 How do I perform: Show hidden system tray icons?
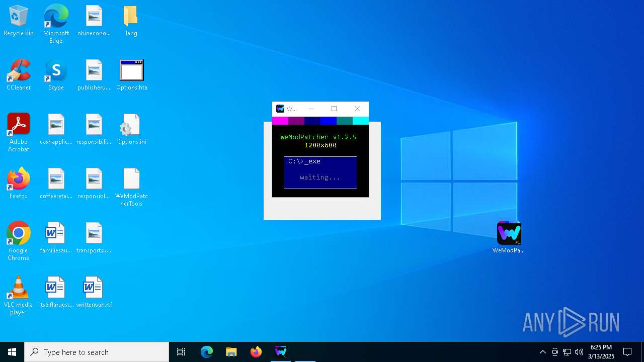543,352
